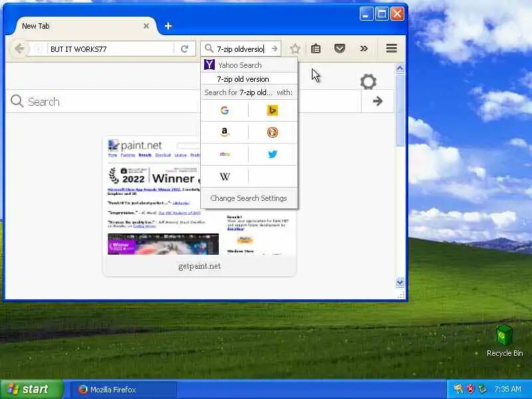The width and height of the screenshot is (532, 399).
Task: Click the search bar magnifier icon
Action: 209,49
